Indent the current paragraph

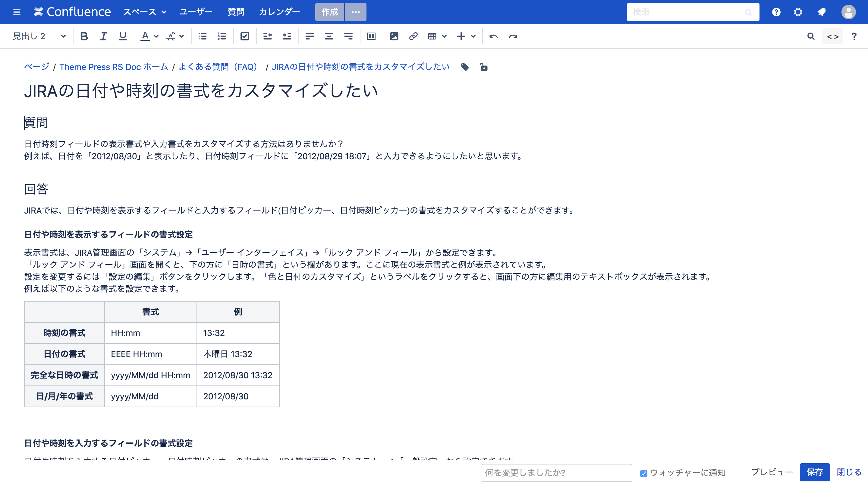[287, 36]
